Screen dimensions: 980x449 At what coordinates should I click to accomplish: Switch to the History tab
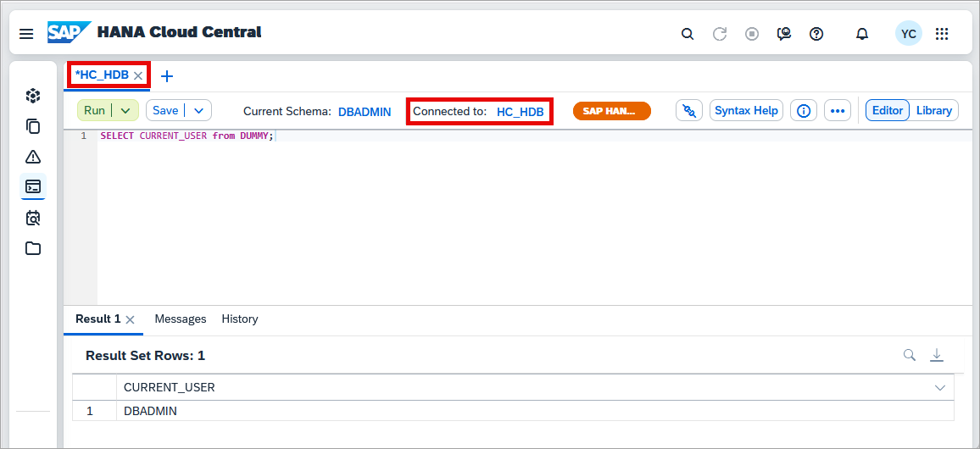click(240, 319)
